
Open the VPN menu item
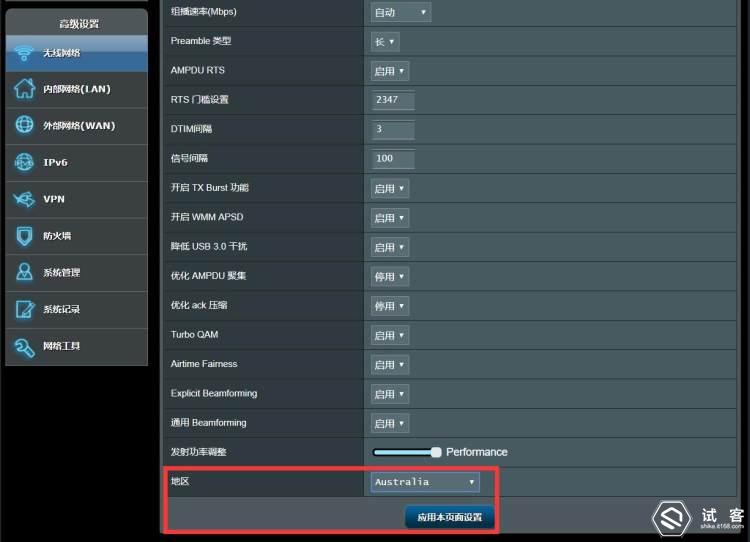[77, 199]
